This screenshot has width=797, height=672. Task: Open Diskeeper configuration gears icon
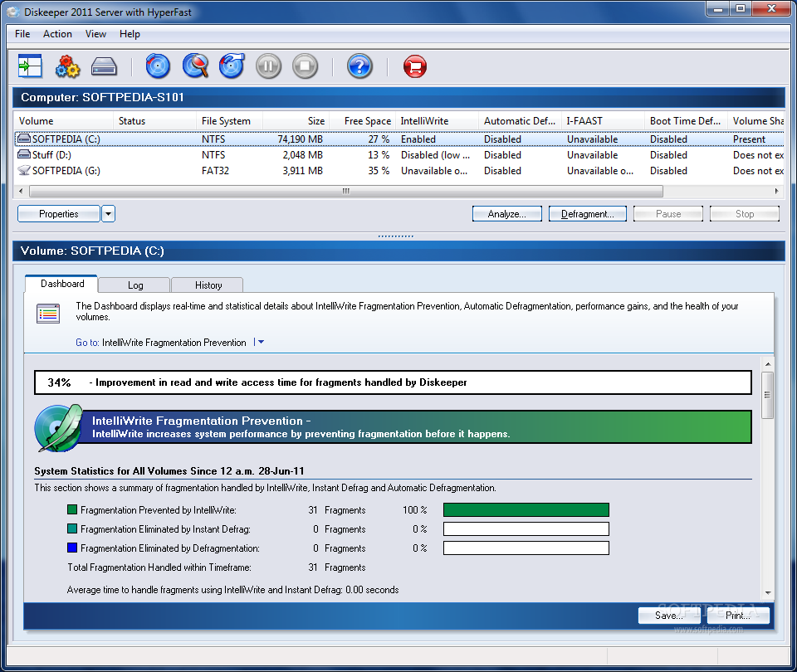pos(67,66)
